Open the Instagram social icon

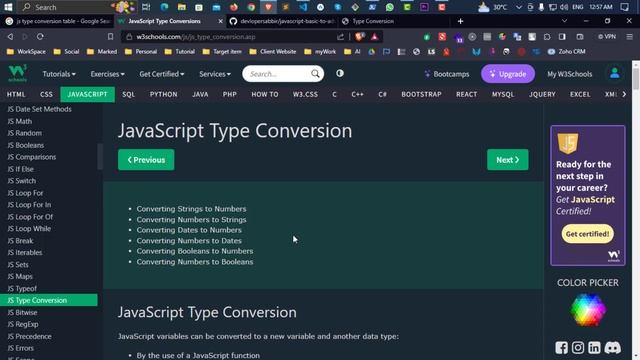578,348
